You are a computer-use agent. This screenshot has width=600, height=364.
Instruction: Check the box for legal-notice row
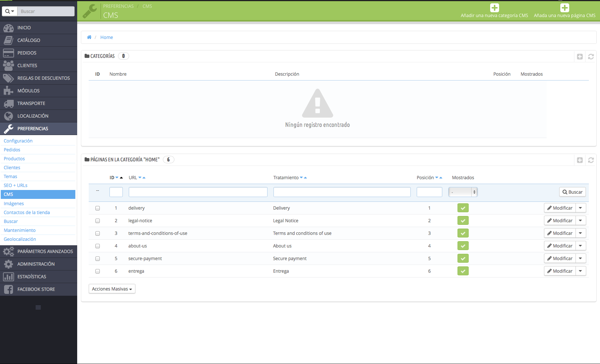pos(98,221)
